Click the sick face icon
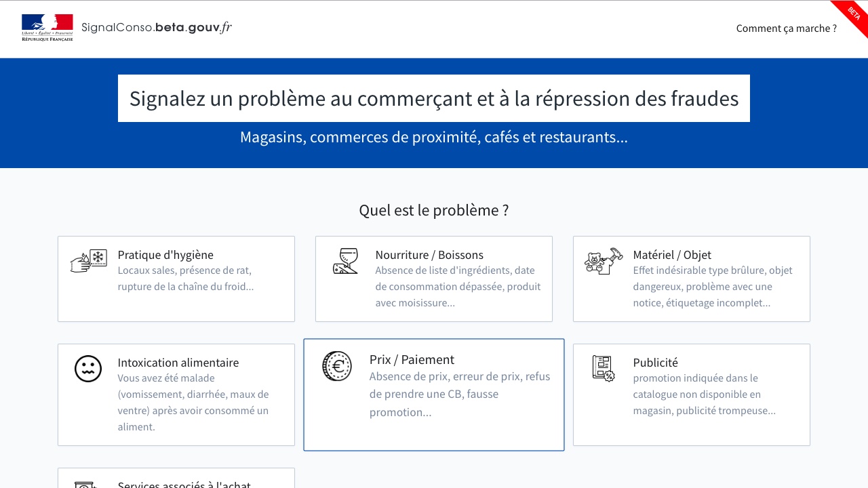The width and height of the screenshot is (868, 488). tap(88, 369)
